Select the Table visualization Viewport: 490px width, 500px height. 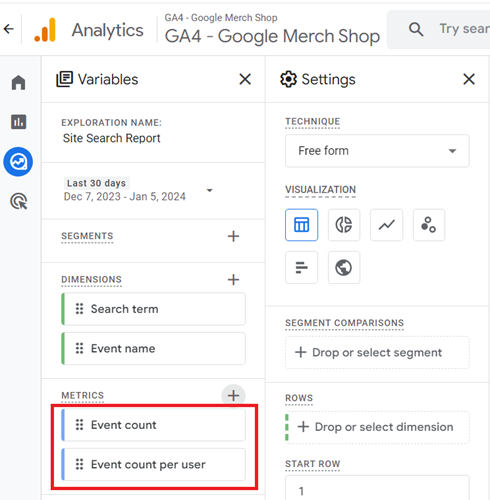coord(301,225)
